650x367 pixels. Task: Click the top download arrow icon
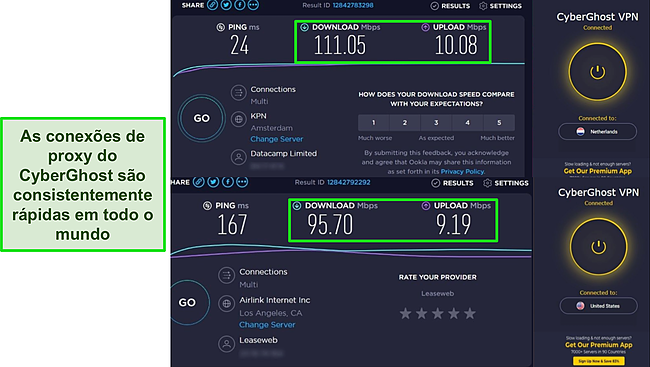pos(305,27)
